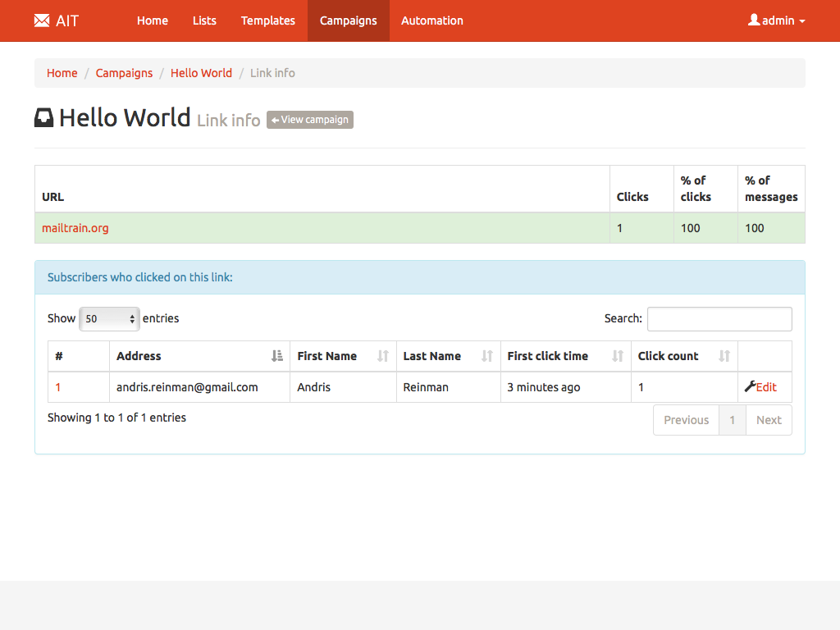Click the Next pagination button
The width and height of the screenshot is (840, 630).
pos(768,420)
